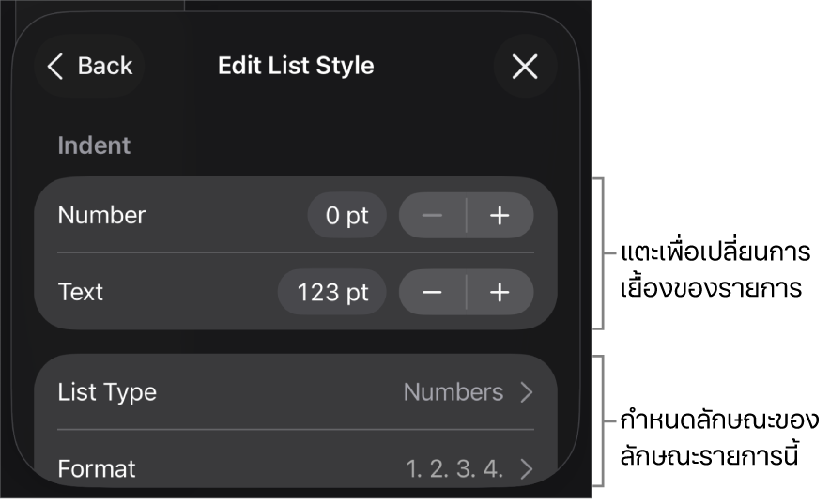Viewport: 830px width, 504px height.
Task: Increase the Number indent with plus
Action: point(500,216)
